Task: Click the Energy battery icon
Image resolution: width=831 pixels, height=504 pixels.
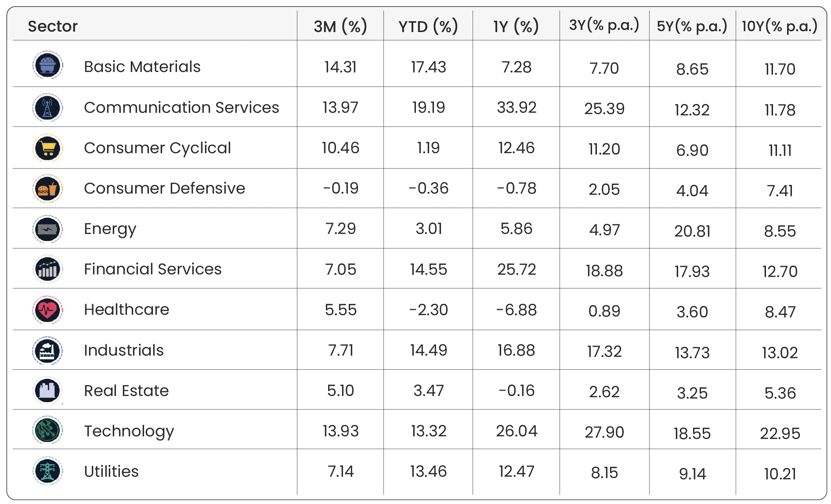Action: tap(47, 229)
